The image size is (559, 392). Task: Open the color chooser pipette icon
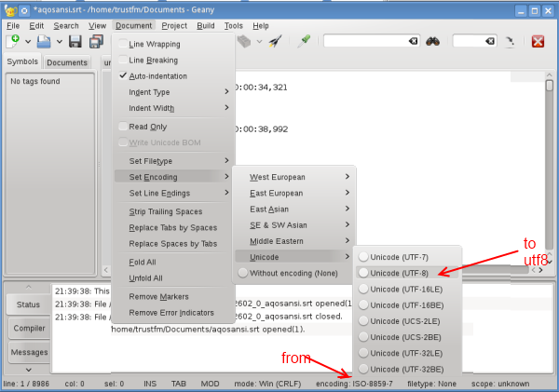click(x=304, y=41)
